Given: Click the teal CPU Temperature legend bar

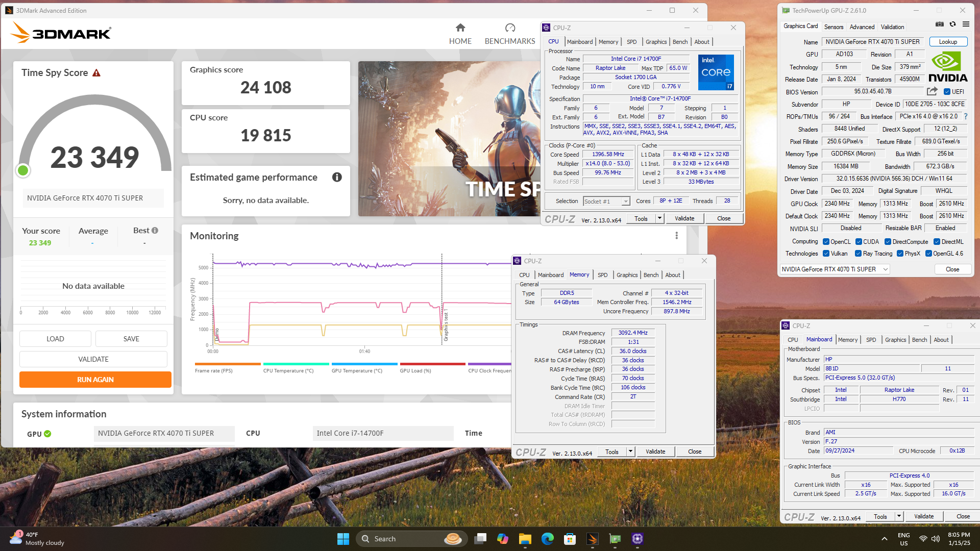Looking at the screenshot, I should click(x=296, y=364).
